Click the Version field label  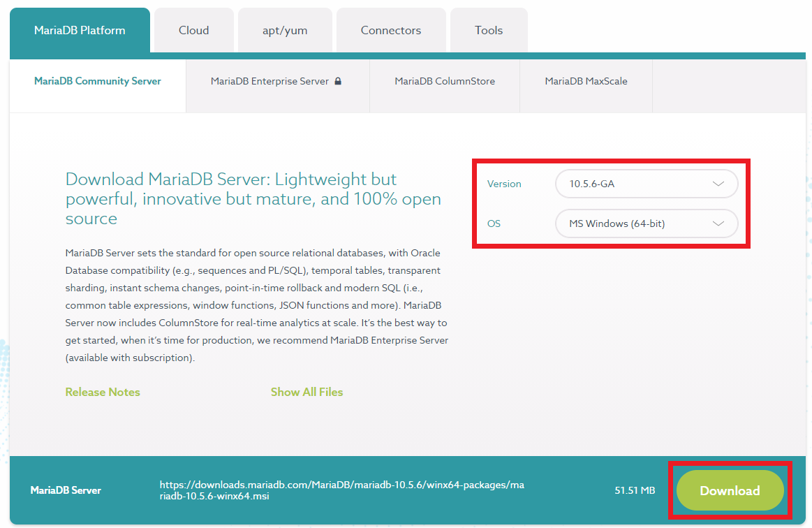[504, 184]
